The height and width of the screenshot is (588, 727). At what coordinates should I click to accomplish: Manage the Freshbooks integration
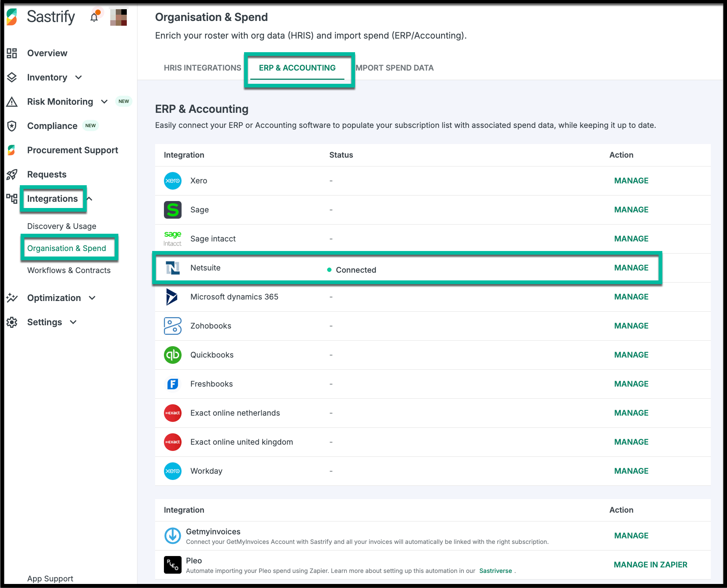pos(631,384)
